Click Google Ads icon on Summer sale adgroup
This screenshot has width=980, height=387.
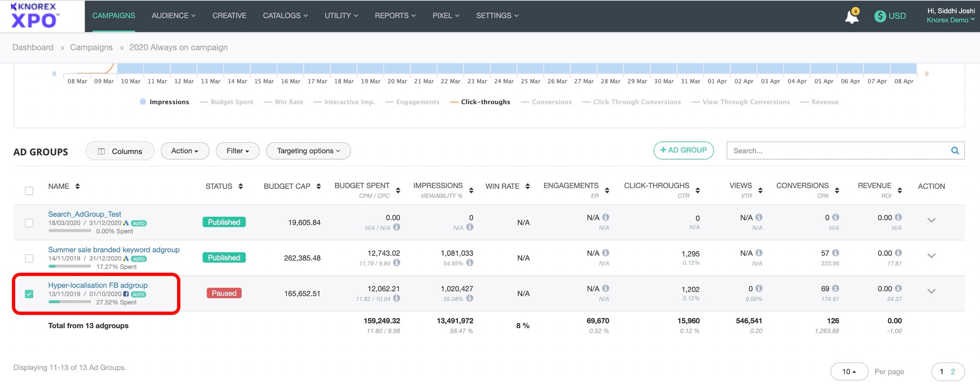(126, 258)
